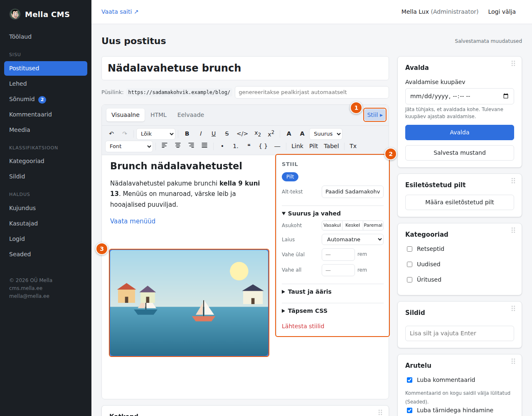532x416 pixels.
Task: Insert a code block with braces button
Action: (x=263, y=146)
